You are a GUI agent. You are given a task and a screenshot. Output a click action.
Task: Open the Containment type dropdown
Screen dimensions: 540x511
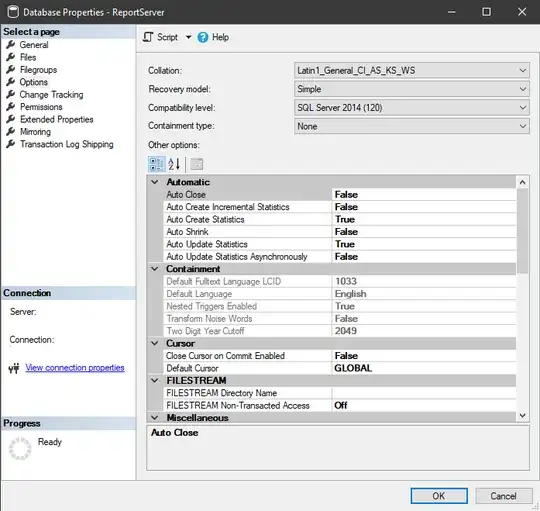412,126
